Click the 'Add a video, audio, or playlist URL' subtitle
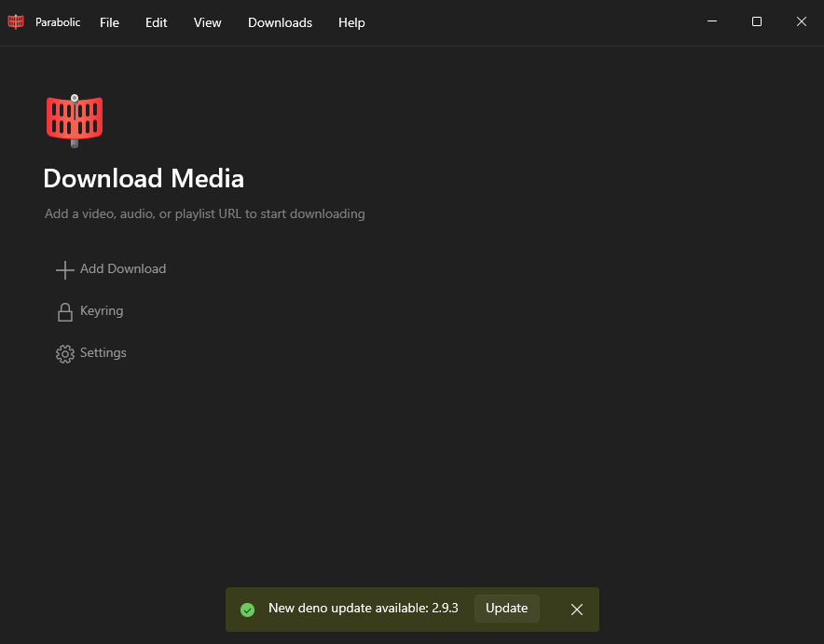This screenshot has height=644, width=824. point(204,213)
